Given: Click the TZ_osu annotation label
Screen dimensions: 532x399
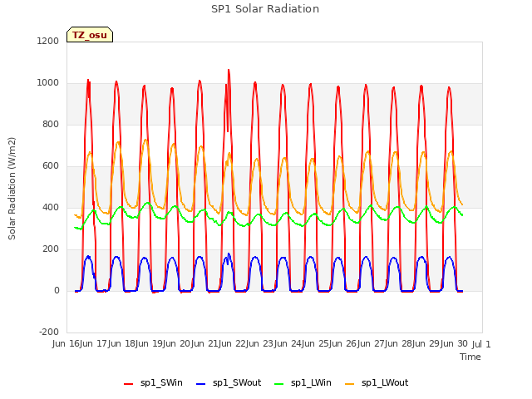Looking at the screenshot, I should click(x=90, y=35).
